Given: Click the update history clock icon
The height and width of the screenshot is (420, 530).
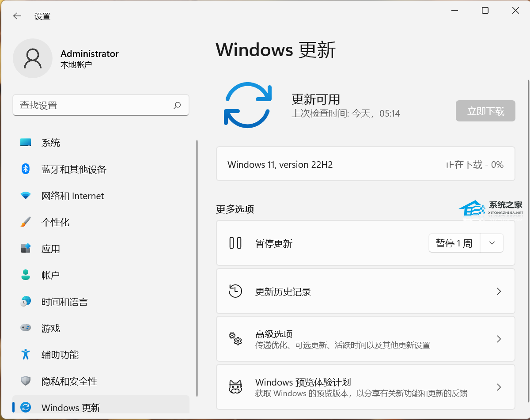Looking at the screenshot, I should [235, 291].
